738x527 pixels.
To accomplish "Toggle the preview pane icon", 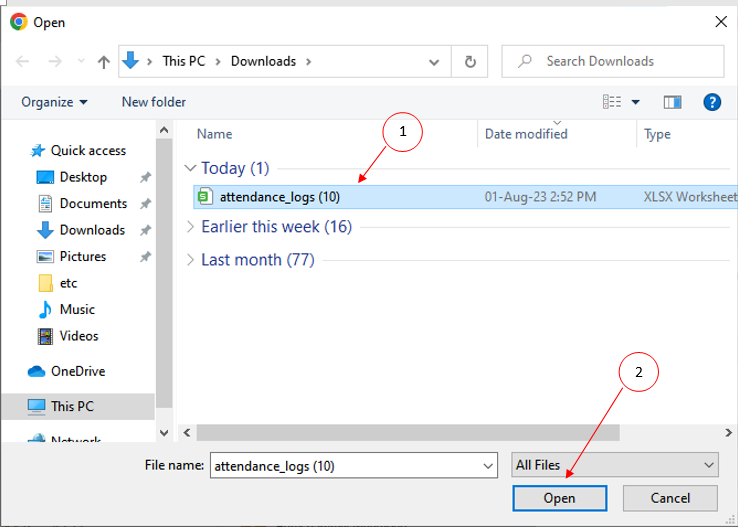I will click(672, 102).
